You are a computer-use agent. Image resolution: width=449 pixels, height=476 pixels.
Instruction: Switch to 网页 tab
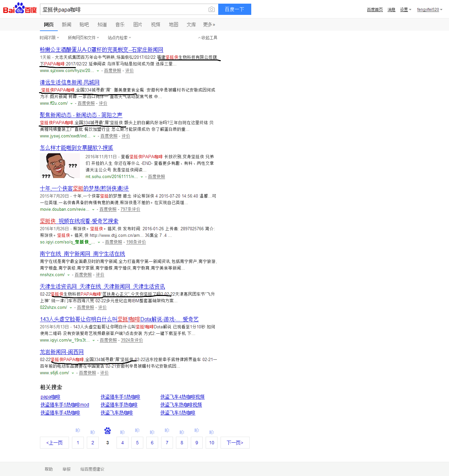[x=49, y=24]
